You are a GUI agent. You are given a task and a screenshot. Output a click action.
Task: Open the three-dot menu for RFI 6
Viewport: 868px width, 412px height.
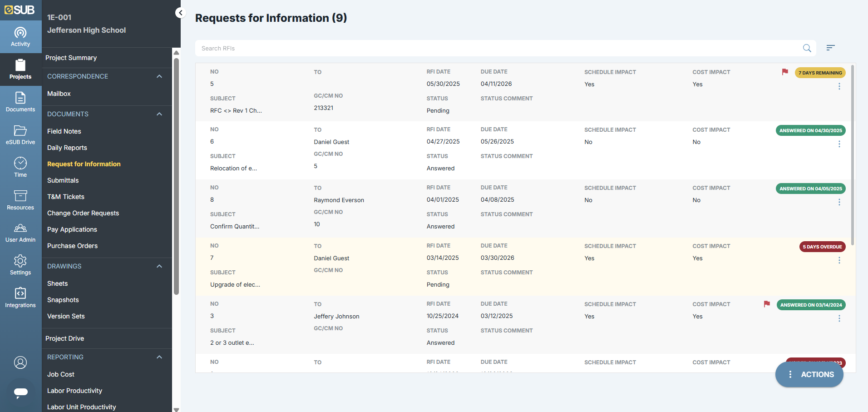(839, 144)
